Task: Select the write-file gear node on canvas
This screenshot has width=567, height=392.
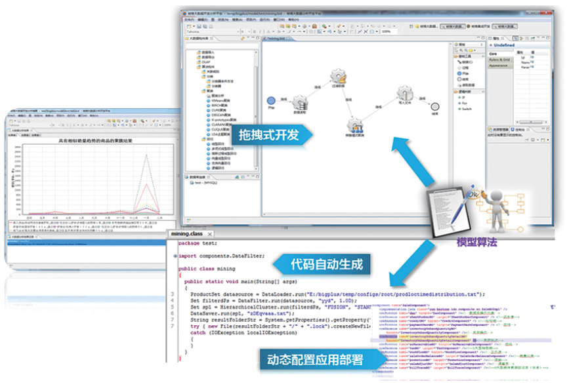Action: click(405, 93)
